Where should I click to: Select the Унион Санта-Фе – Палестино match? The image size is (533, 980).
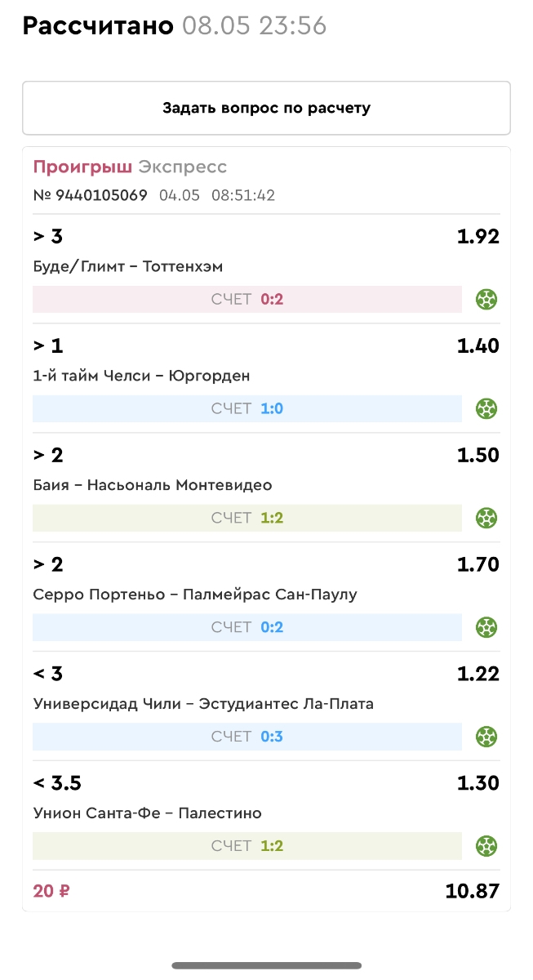[x=147, y=813]
